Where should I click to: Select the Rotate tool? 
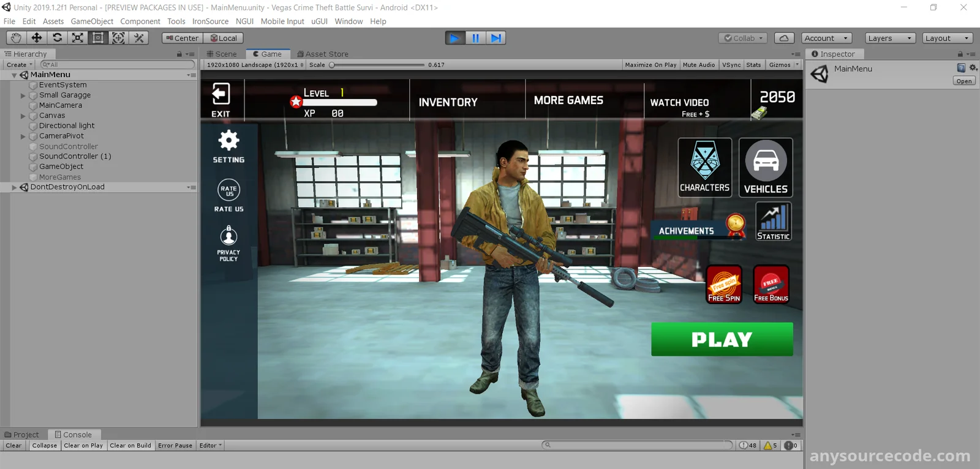[57, 38]
